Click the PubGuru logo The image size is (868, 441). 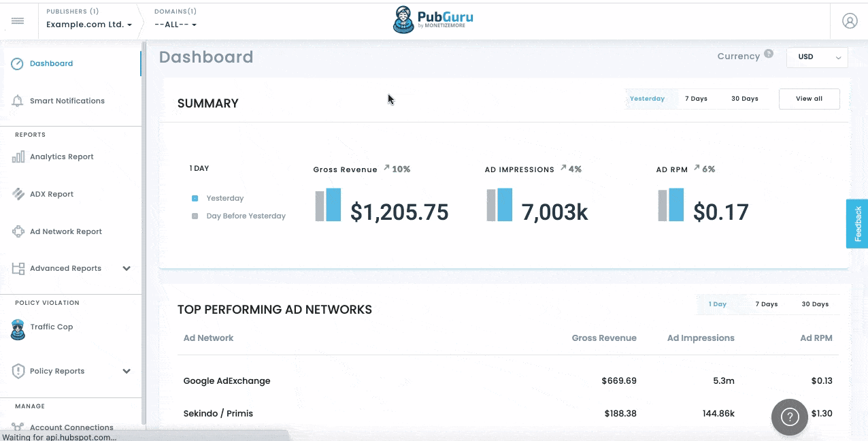433,20
